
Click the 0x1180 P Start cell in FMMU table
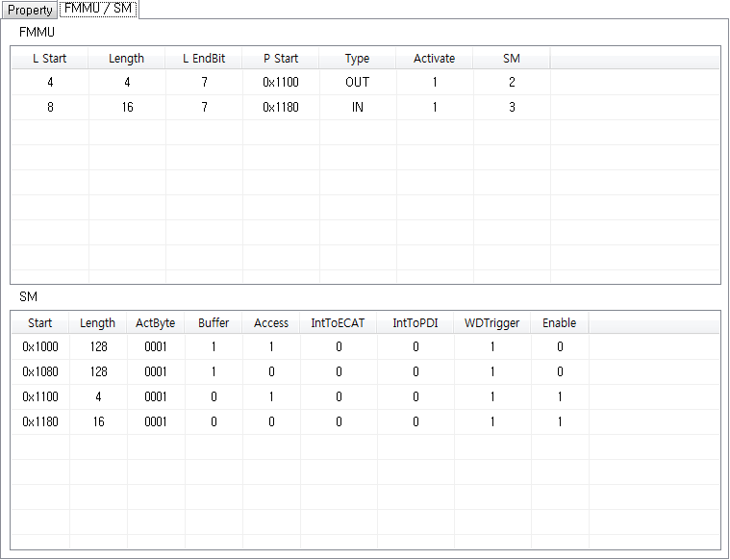[x=280, y=108]
